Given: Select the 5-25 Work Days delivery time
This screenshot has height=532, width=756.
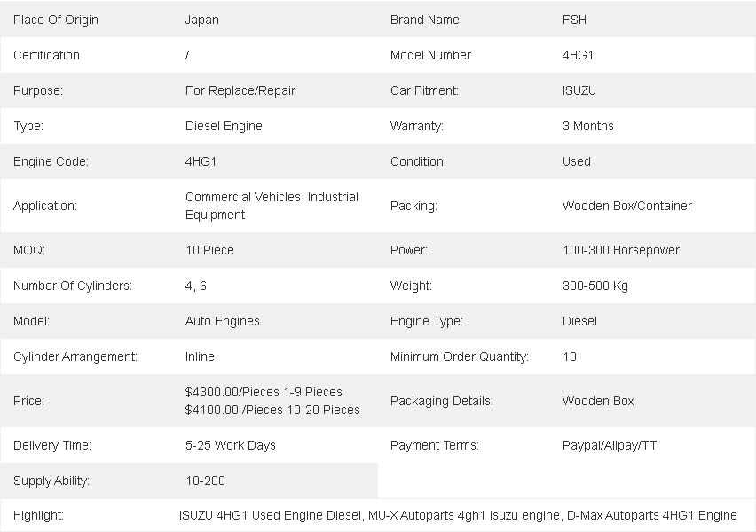Looking at the screenshot, I should (x=231, y=445).
